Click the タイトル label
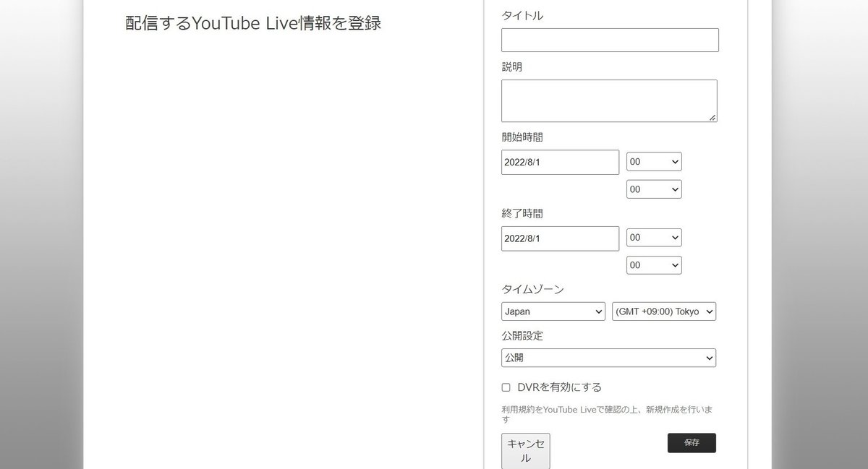 (x=522, y=15)
